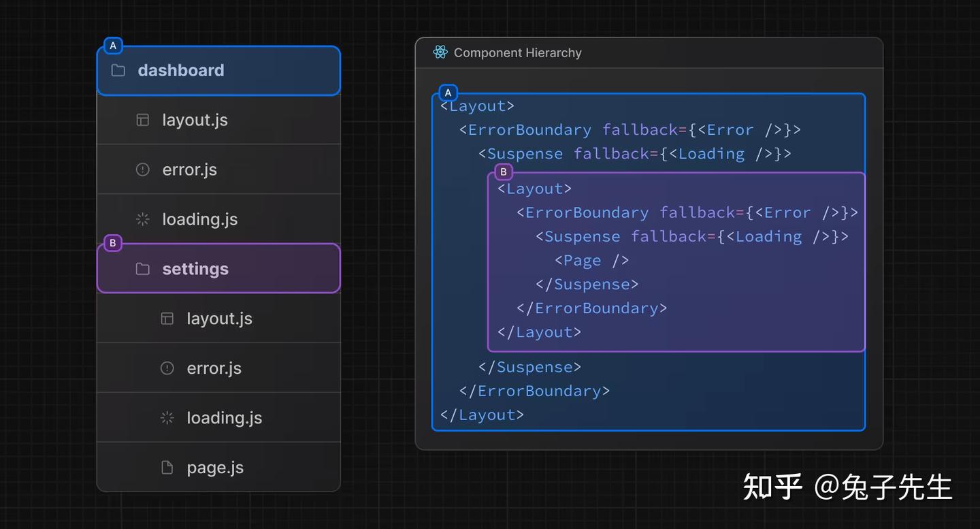
Task: Click the inner opening <Layout> tag
Action: 534,189
